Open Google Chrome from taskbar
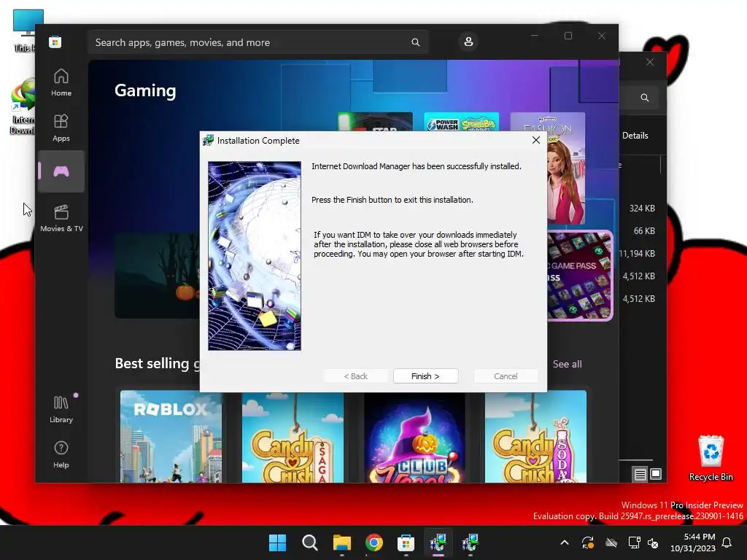 [374, 542]
